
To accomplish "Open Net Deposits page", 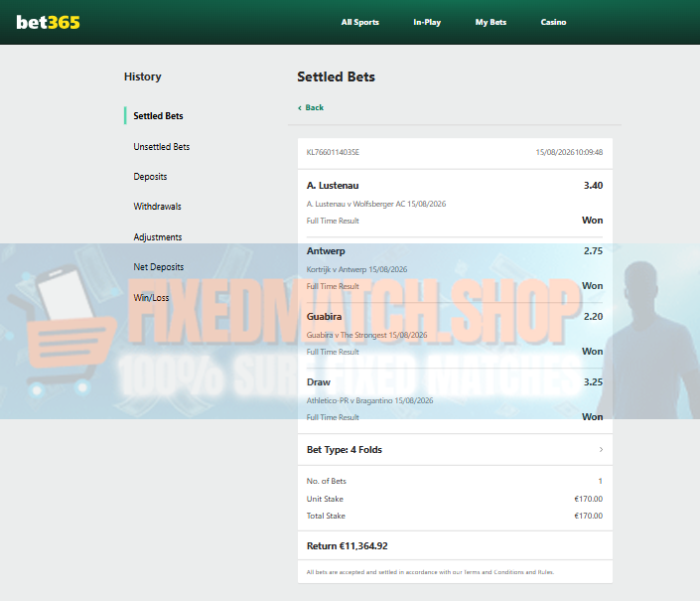I will pos(159,267).
